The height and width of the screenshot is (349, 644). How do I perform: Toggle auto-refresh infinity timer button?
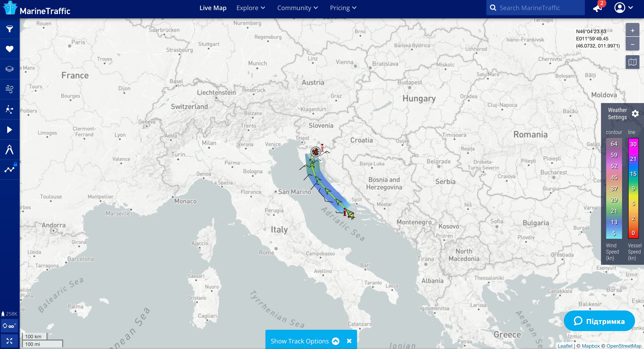(9, 326)
